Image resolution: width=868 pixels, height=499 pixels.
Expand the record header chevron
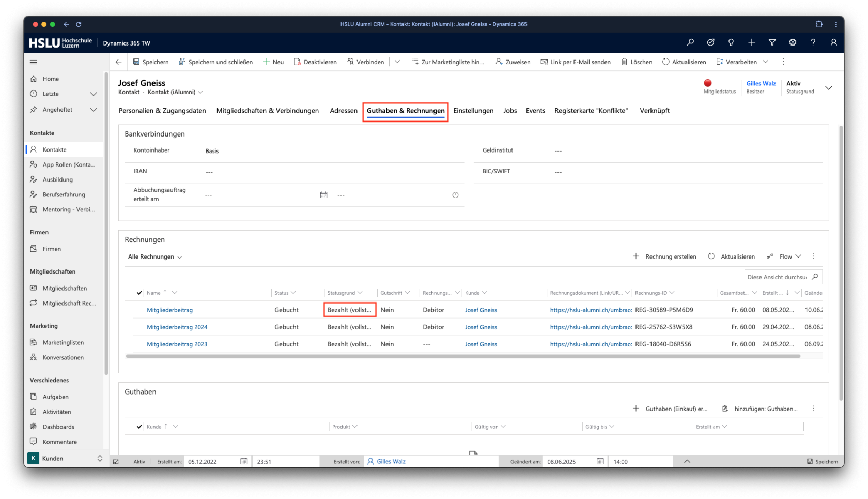828,88
